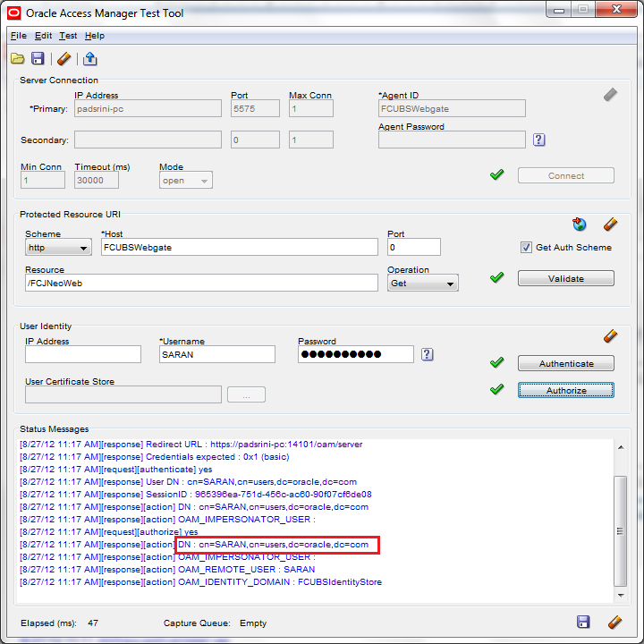The height and width of the screenshot is (644, 644).
Task: Click the Status Messages scroll down arrow
Action: (621, 595)
